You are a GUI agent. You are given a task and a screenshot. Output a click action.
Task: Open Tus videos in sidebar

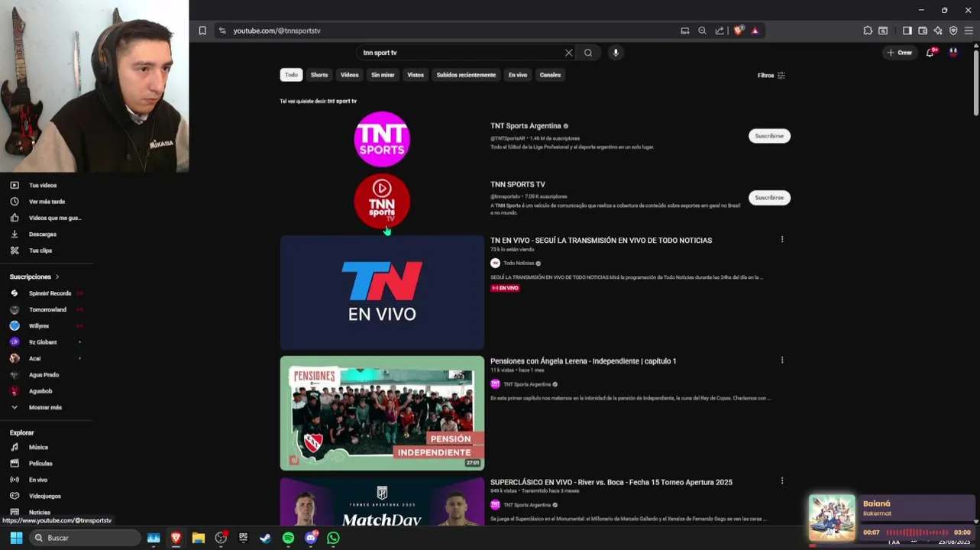(x=43, y=186)
